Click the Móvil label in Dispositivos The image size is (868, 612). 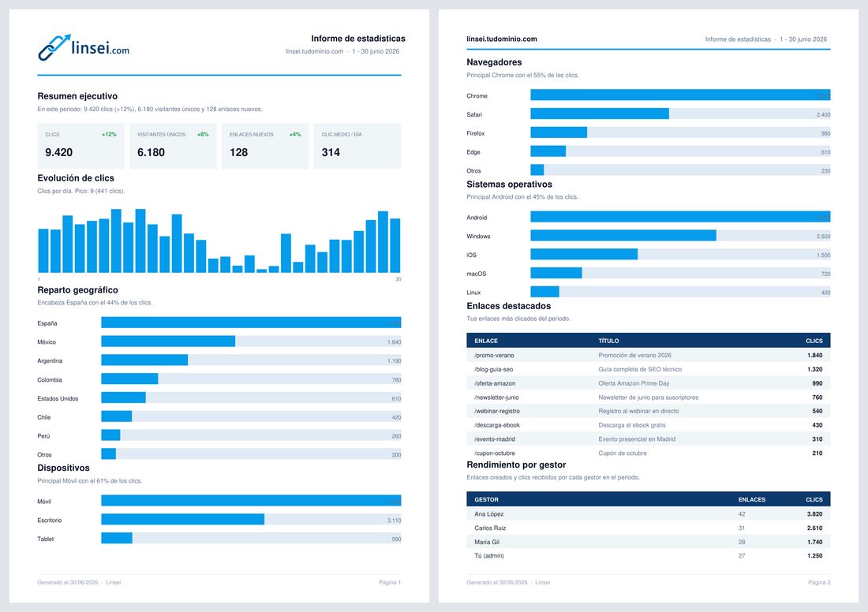pos(44,502)
